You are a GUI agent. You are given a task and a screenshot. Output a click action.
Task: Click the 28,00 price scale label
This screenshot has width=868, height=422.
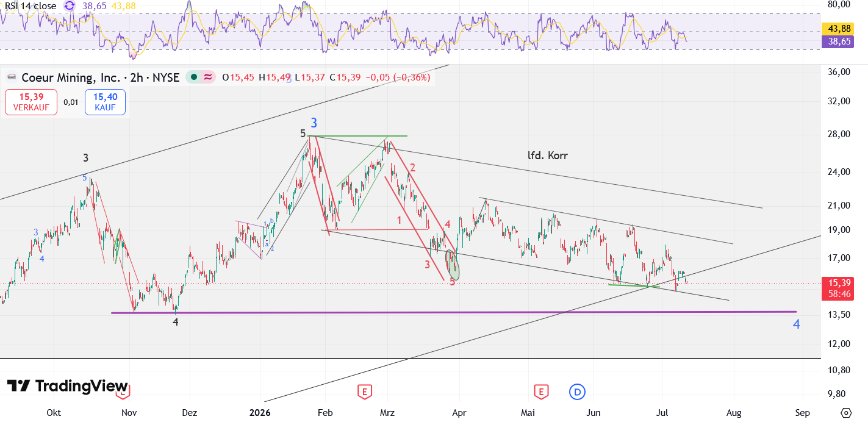pos(839,134)
